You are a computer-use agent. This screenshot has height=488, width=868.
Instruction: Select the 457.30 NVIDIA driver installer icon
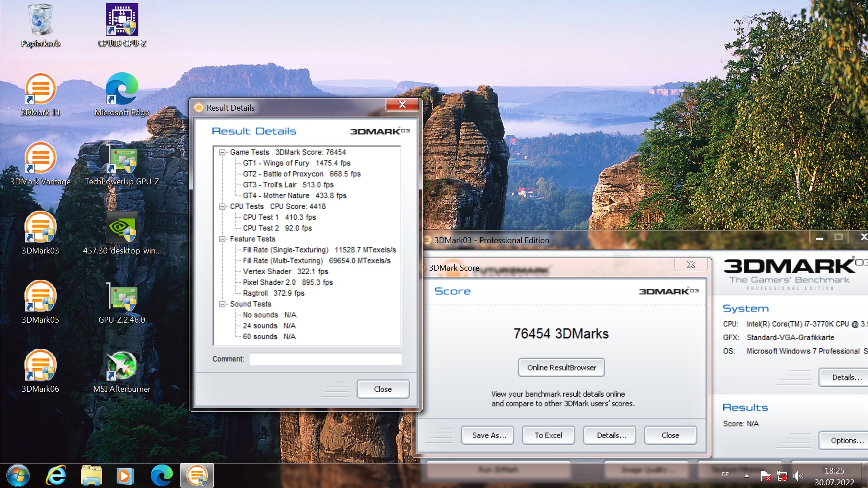tap(122, 228)
